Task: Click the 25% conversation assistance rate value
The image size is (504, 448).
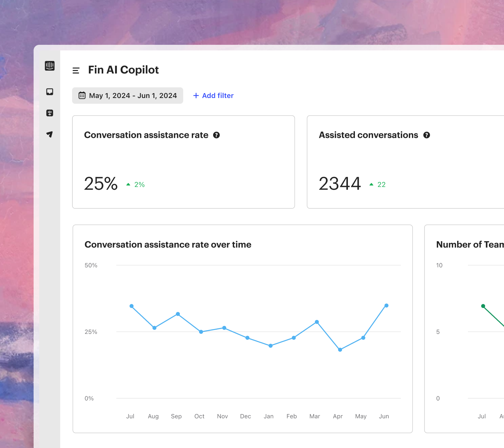Action: coord(101,184)
